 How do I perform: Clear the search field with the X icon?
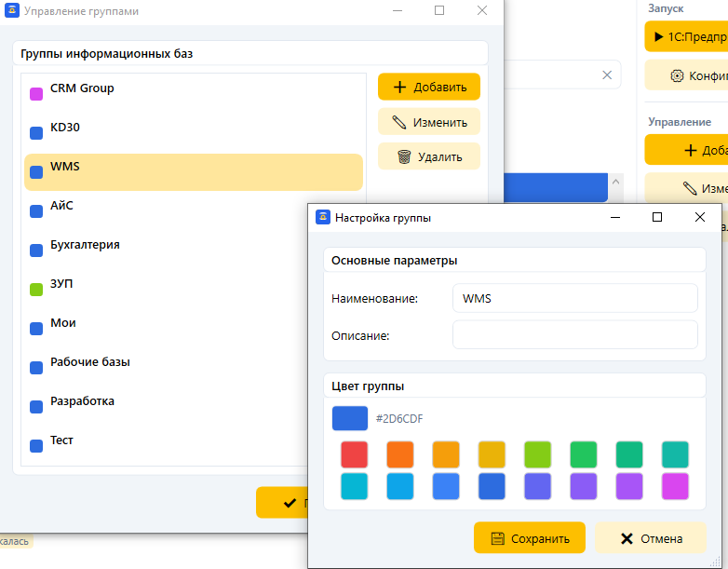pyautogui.click(x=607, y=75)
